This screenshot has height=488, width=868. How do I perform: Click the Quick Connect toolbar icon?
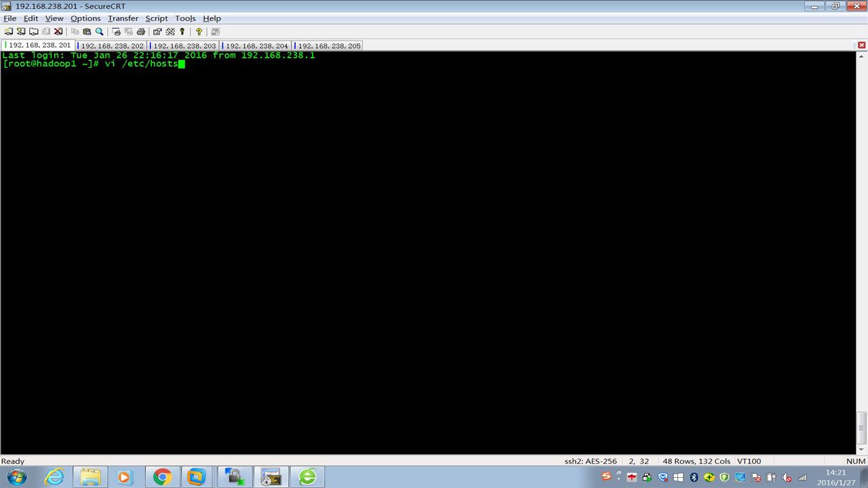click(21, 31)
